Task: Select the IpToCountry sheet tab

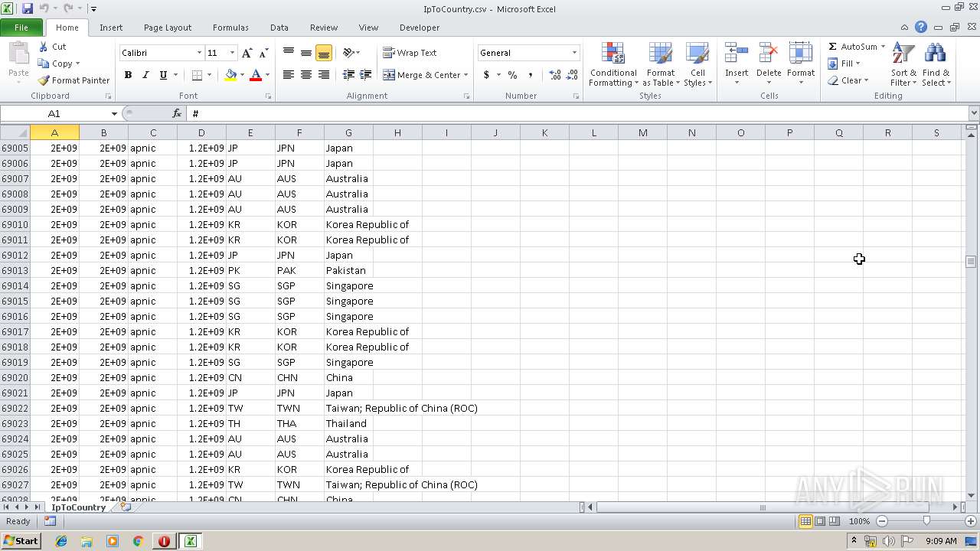Action: pyautogui.click(x=78, y=507)
